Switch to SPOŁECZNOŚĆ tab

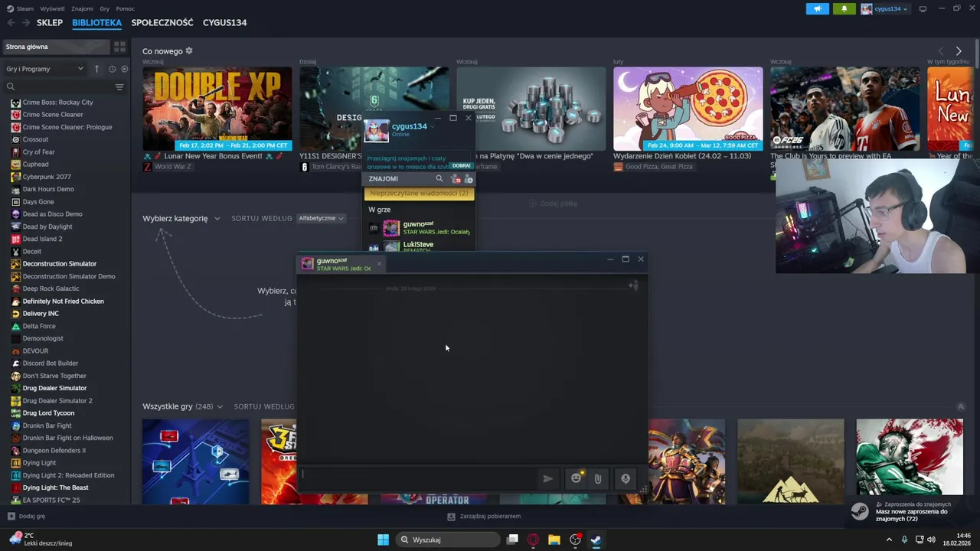(x=162, y=23)
